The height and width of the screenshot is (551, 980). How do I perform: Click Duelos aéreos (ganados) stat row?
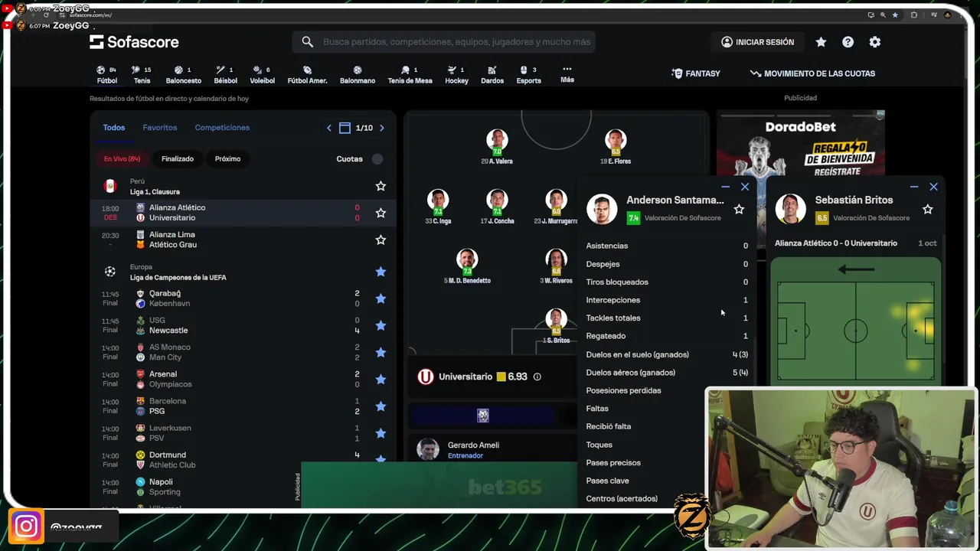coord(667,373)
